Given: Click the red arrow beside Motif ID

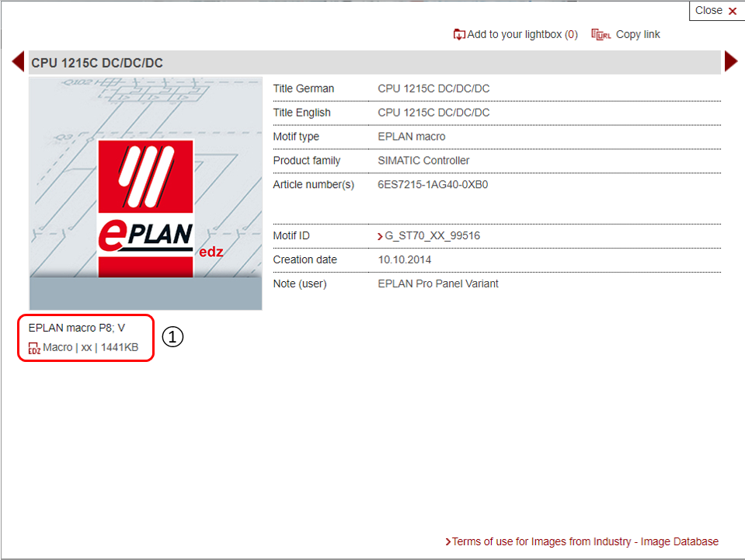Looking at the screenshot, I should pos(380,236).
